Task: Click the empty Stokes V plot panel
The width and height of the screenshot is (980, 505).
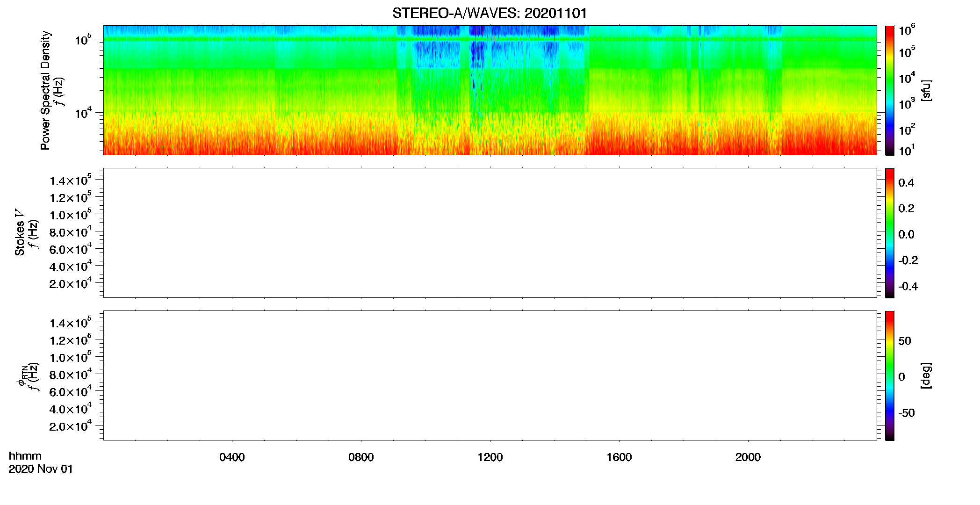Action: [x=490, y=233]
